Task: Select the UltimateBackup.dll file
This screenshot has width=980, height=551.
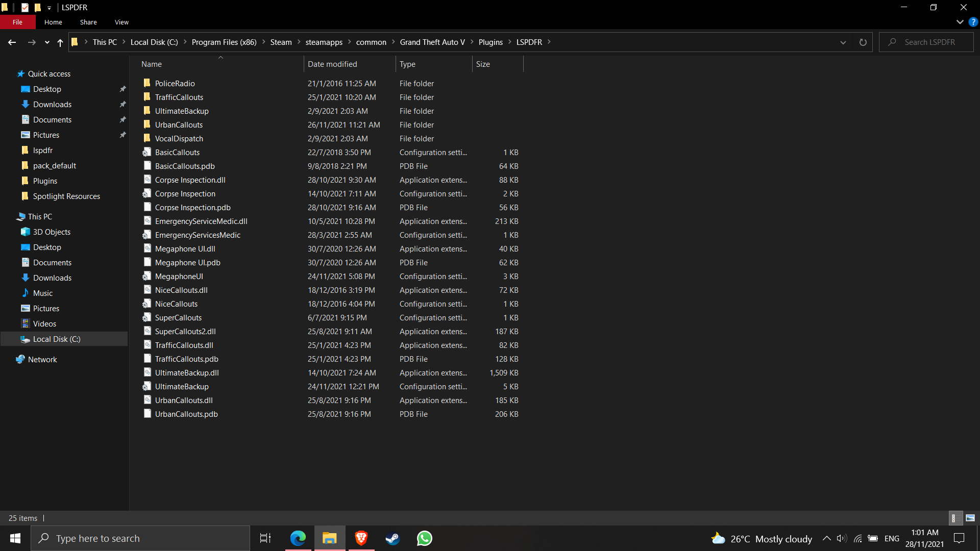Action: point(187,373)
